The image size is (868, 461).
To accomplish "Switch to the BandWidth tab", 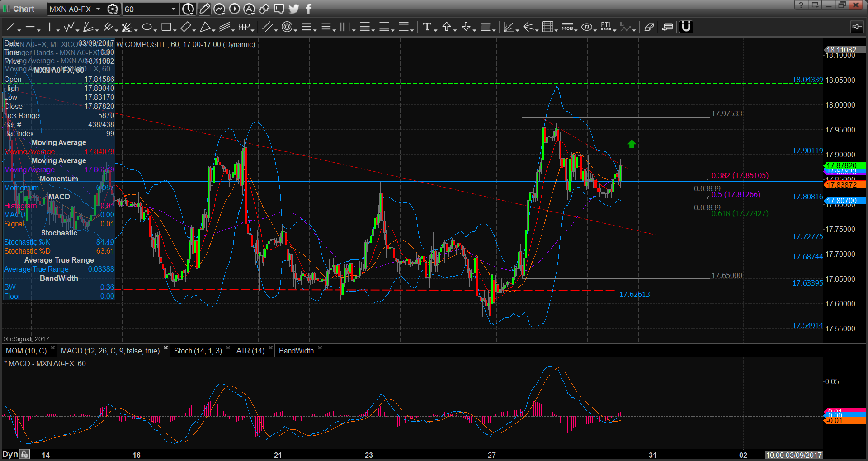I will pyautogui.click(x=296, y=351).
